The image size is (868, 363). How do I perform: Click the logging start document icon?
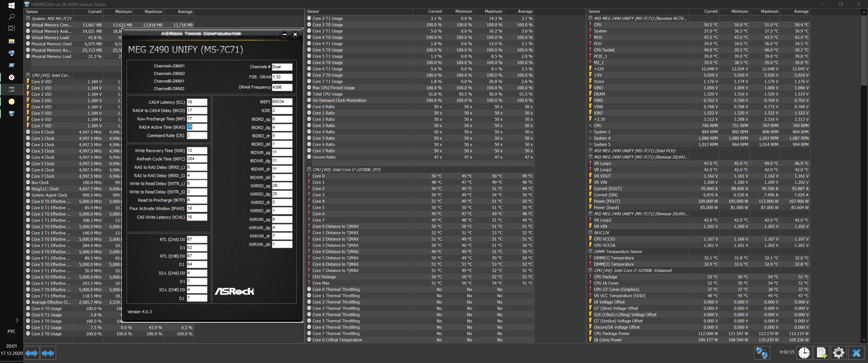click(x=821, y=353)
